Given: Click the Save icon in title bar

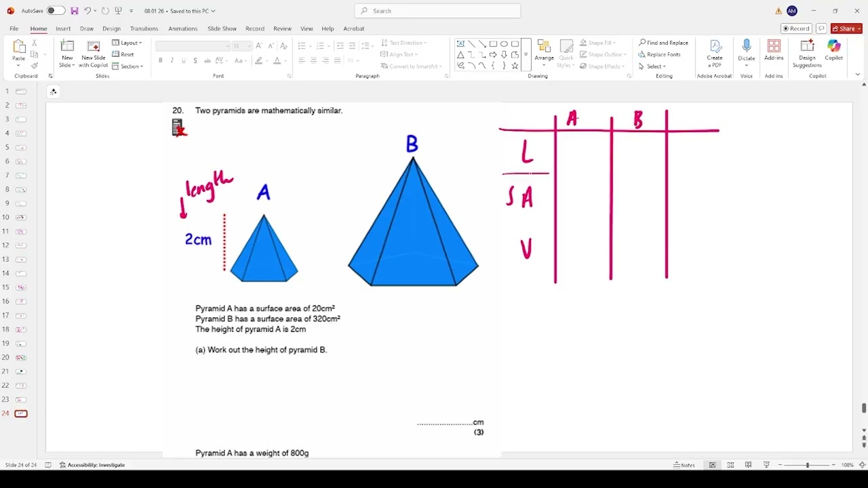Looking at the screenshot, I should point(75,11).
